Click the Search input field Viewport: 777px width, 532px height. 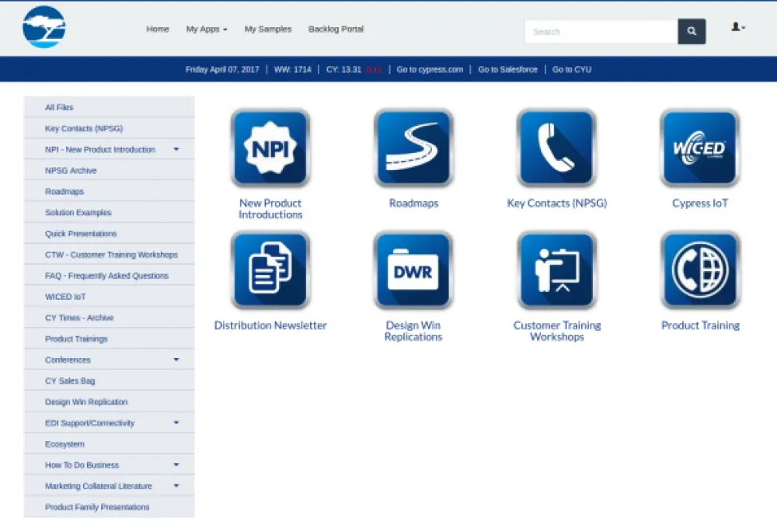tap(601, 31)
